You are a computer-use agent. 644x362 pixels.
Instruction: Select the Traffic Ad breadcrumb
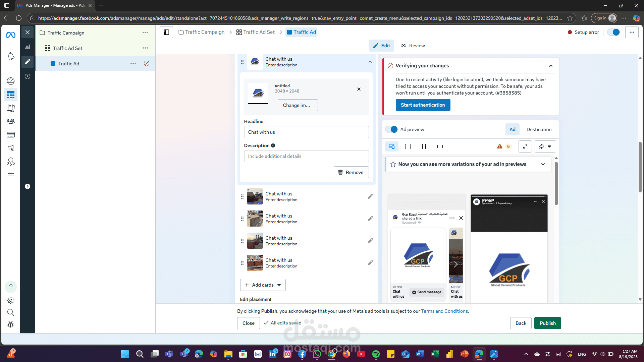[302, 32]
